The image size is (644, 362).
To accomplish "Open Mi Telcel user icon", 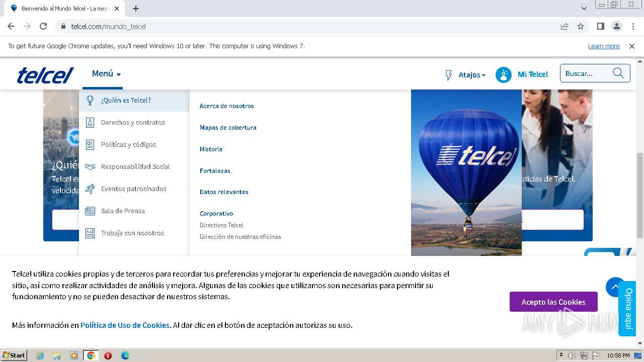I will click(x=503, y=74).
